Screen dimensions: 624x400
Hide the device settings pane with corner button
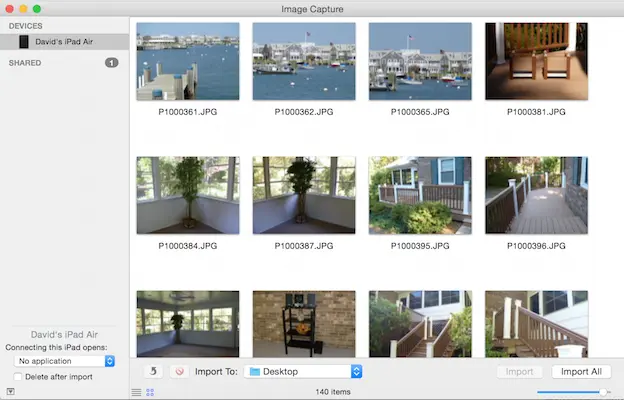10,392
